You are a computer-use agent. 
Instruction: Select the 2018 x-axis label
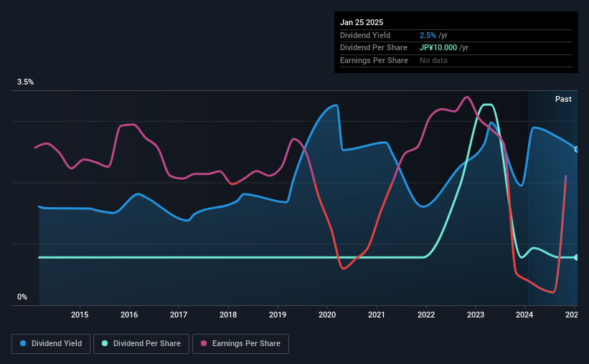(x=228, y=315)
